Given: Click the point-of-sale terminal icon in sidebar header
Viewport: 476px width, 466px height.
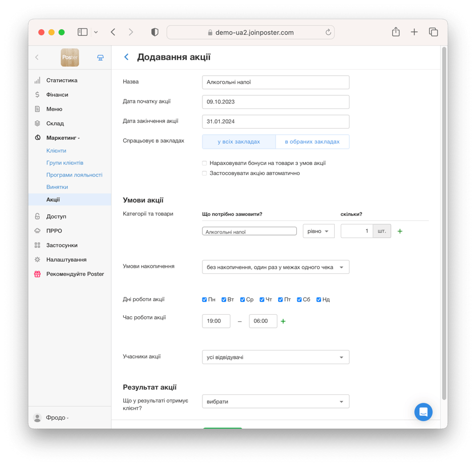Looking at the screenshot, I should [x=100, y=57].
